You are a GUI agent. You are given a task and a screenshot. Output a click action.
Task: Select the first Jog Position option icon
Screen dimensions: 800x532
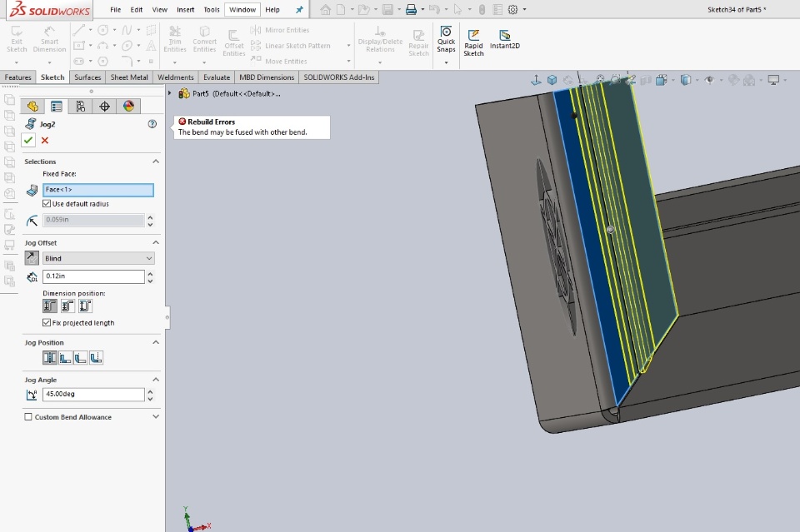tap(50, 358)
